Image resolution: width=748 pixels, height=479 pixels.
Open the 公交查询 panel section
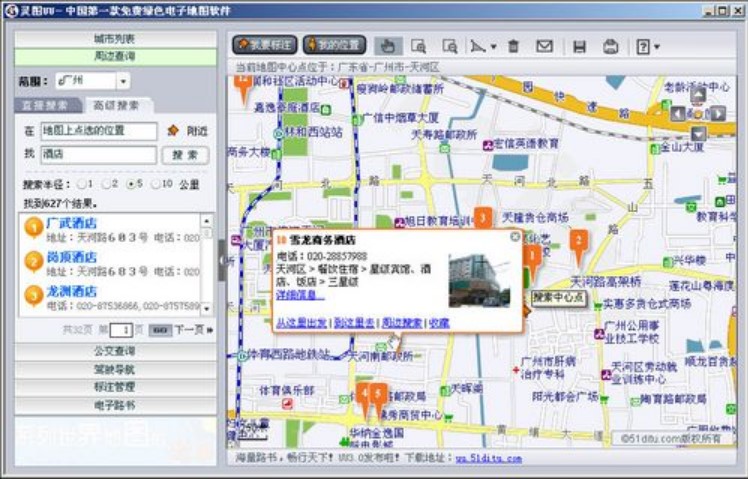[x=114, y=351]
